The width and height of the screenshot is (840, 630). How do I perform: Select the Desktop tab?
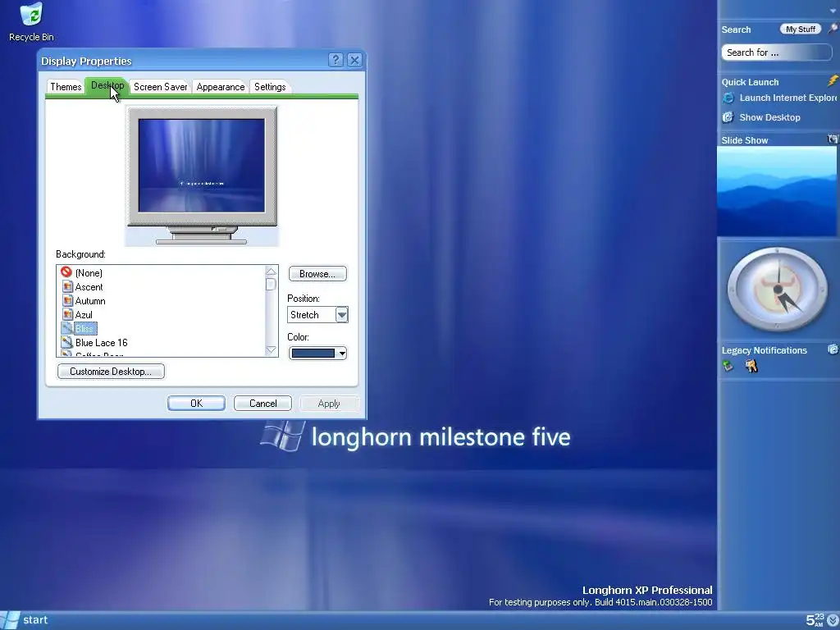pos(107,85)
